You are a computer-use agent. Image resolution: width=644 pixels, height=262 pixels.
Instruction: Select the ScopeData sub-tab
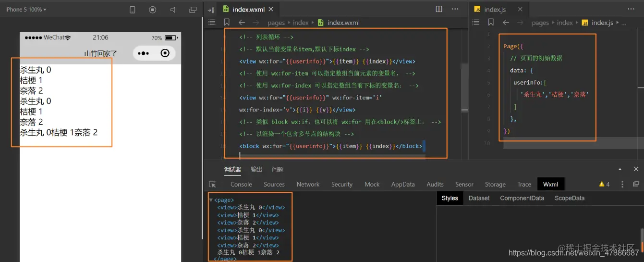coord(570,198)
